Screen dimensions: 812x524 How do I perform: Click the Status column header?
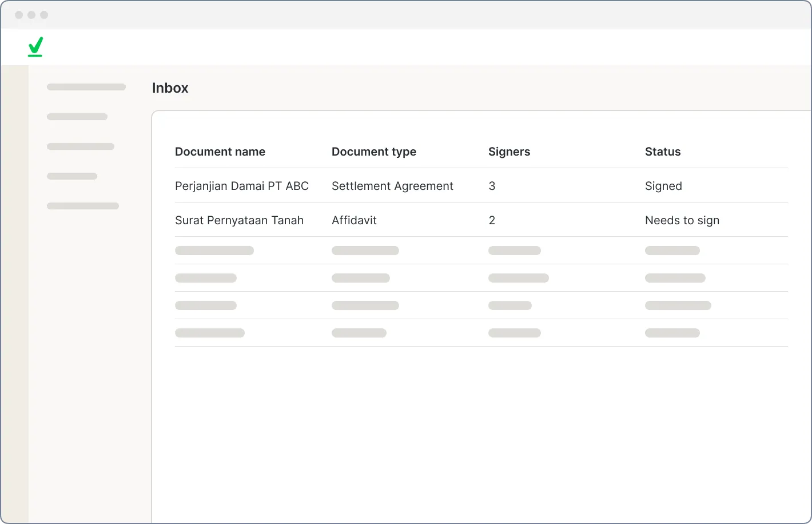(x=663, y=152)
